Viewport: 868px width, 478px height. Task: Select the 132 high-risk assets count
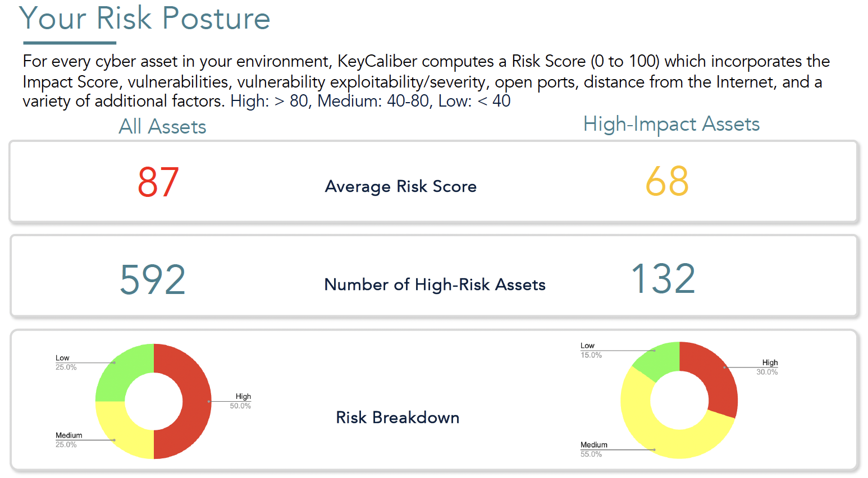[663, 278]
